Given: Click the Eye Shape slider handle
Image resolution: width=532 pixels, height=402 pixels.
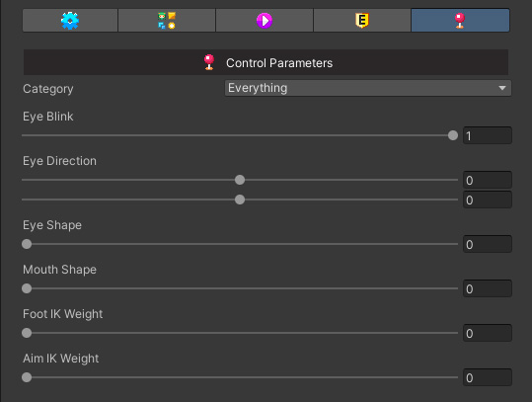Looking at the screenshot, I should point(27,244).
